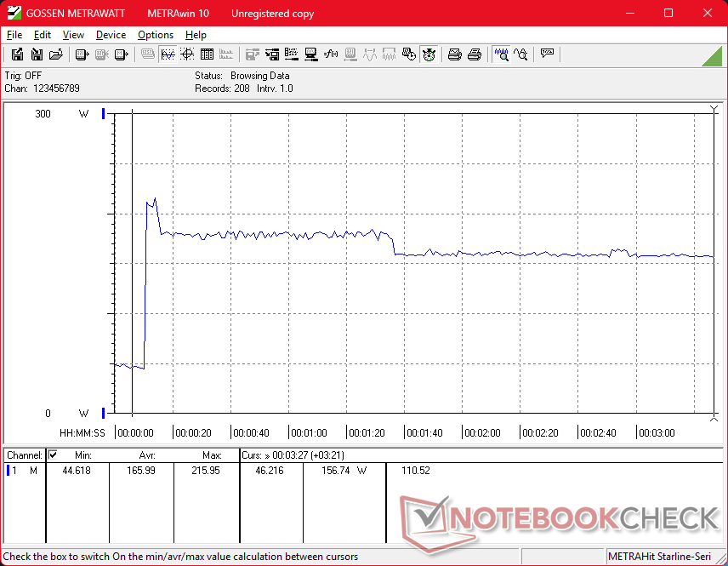The height and width of the screenshot is (566, 728).
Task: Click the first printer icon
Action: [455, 54]
